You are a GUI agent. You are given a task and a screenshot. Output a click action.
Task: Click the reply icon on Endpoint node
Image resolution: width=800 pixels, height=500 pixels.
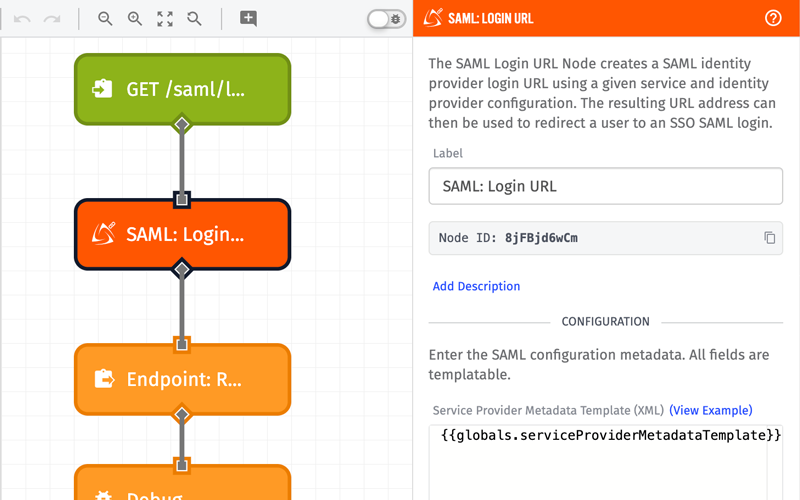point(104,379)
